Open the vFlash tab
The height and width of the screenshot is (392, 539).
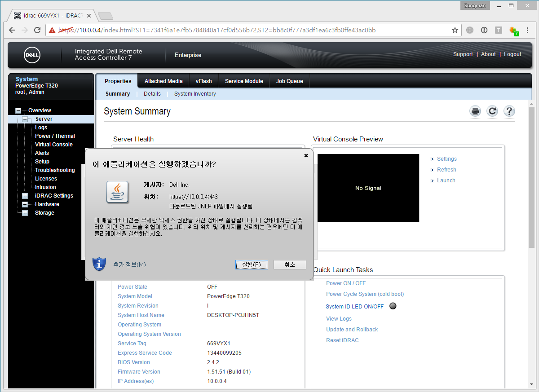click(x=203, y=81)
